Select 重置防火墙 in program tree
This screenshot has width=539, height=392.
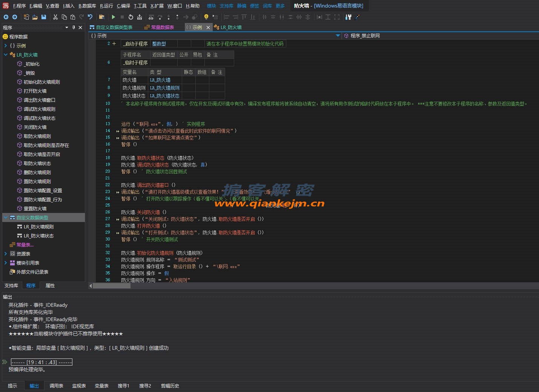[x=35, y=208]
